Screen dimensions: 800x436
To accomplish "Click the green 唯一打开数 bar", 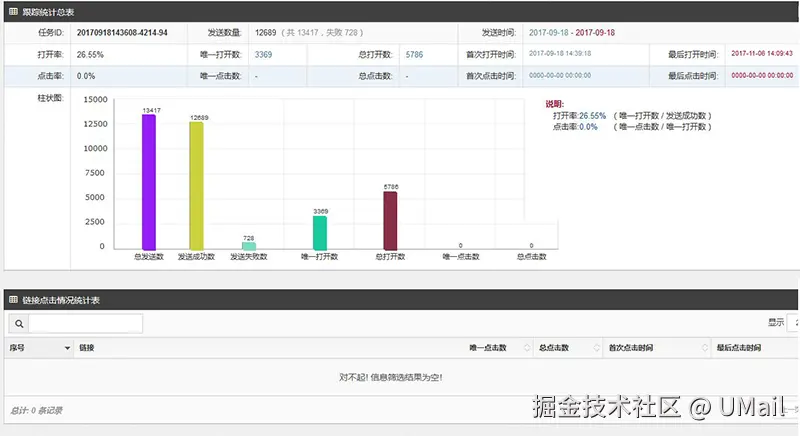I will click(320, 233).
